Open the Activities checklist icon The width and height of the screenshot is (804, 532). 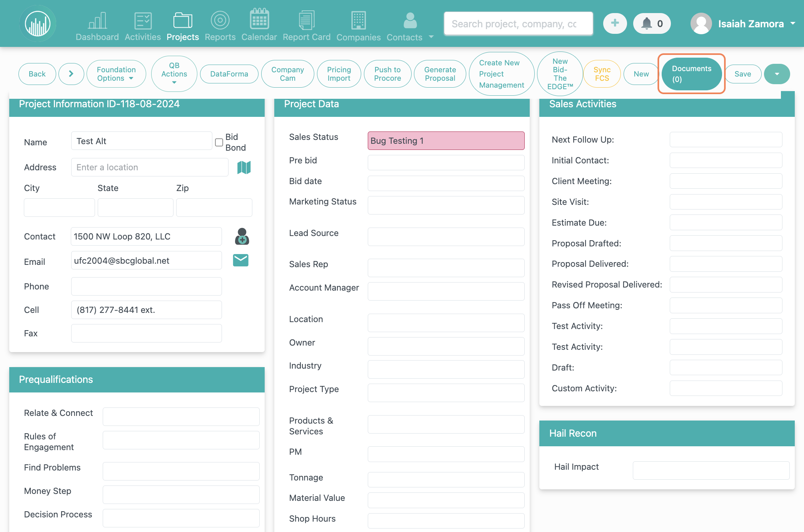pos(143,20)
